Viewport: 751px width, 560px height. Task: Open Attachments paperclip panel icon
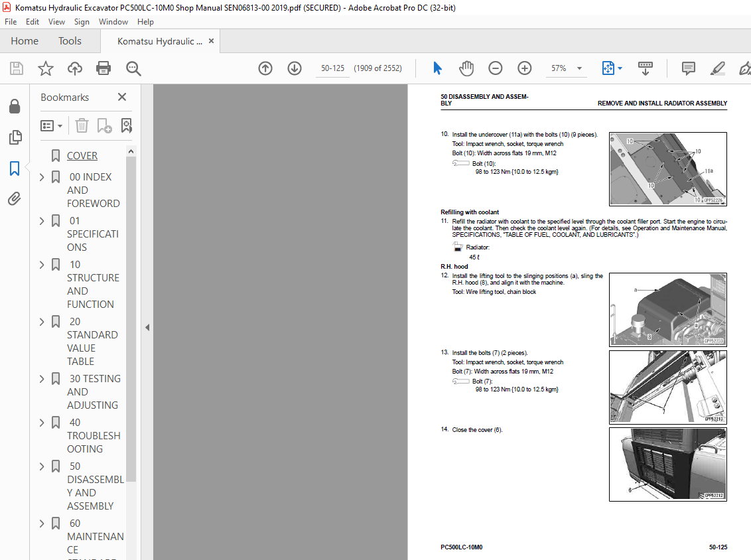point(15,199)
